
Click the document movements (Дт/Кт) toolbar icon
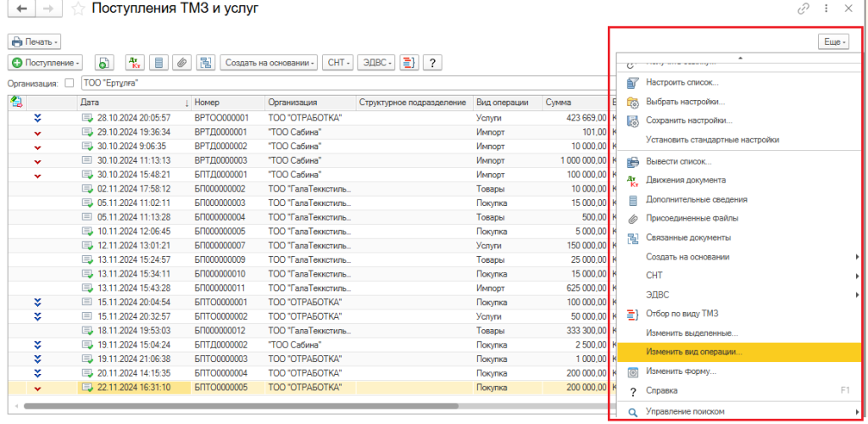click(x=135, y=63)
